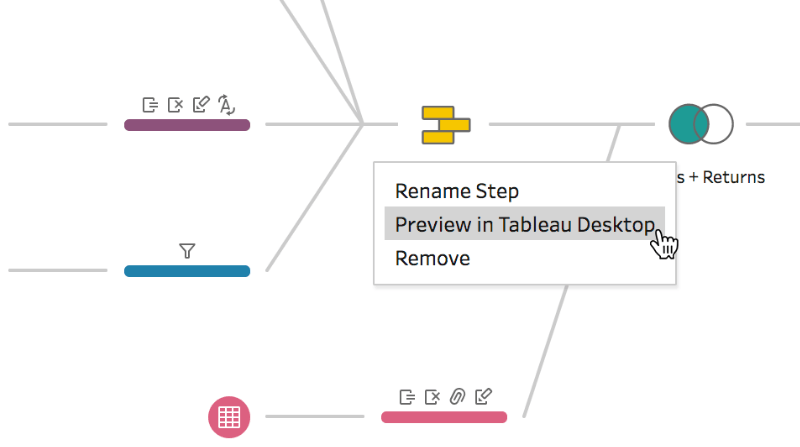Click the pink input table icon
This screenshot has width=800, height=447.
pos(228,416)
